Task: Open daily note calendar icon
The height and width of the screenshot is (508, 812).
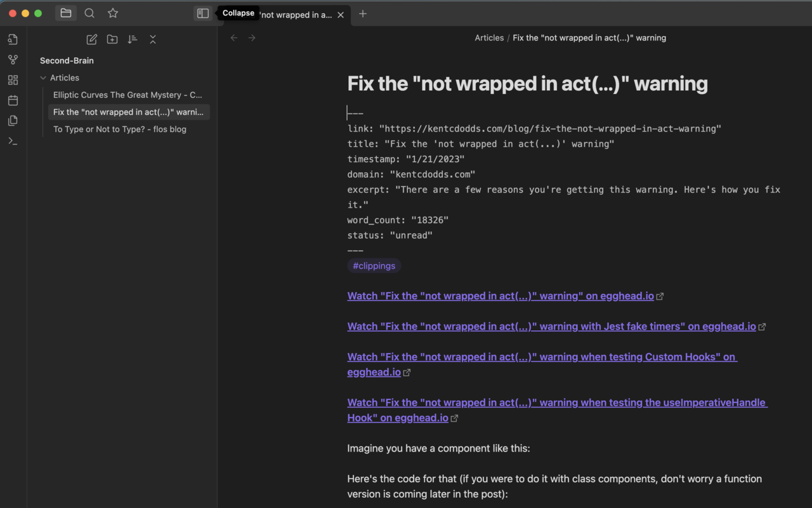Action: (13, 100)
